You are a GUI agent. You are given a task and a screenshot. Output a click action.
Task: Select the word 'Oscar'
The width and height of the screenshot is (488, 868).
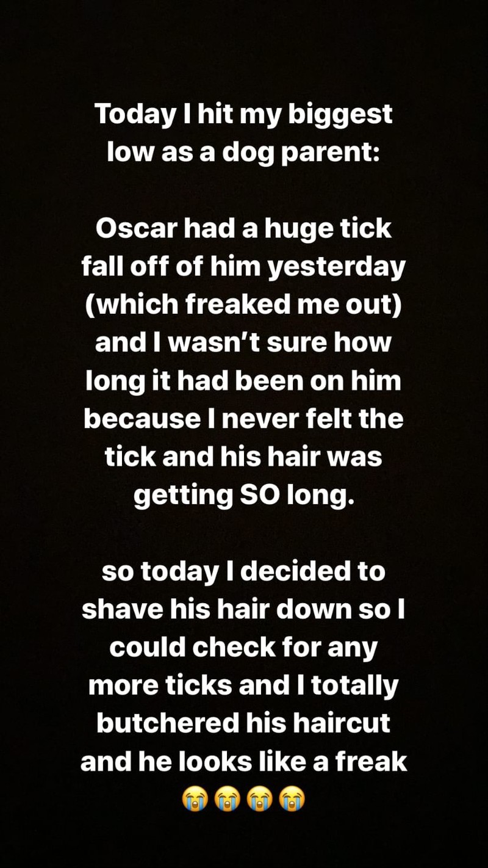134,229
